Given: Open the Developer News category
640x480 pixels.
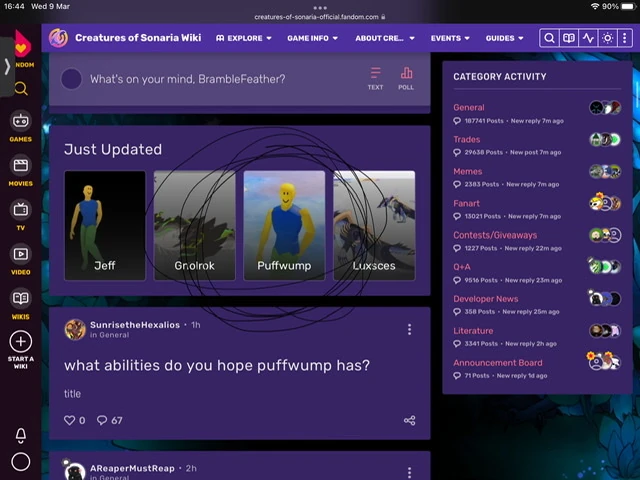Looking at the screenshot, I should pos(486,299).
